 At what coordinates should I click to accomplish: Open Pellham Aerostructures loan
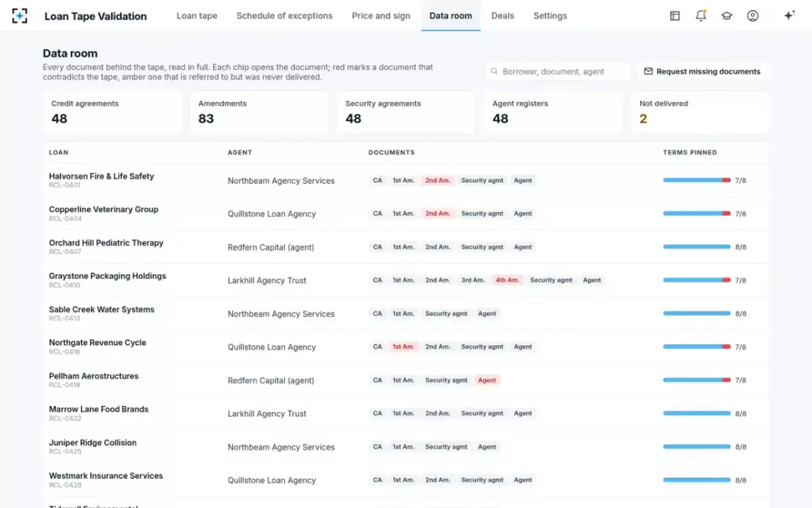point(93,376)
